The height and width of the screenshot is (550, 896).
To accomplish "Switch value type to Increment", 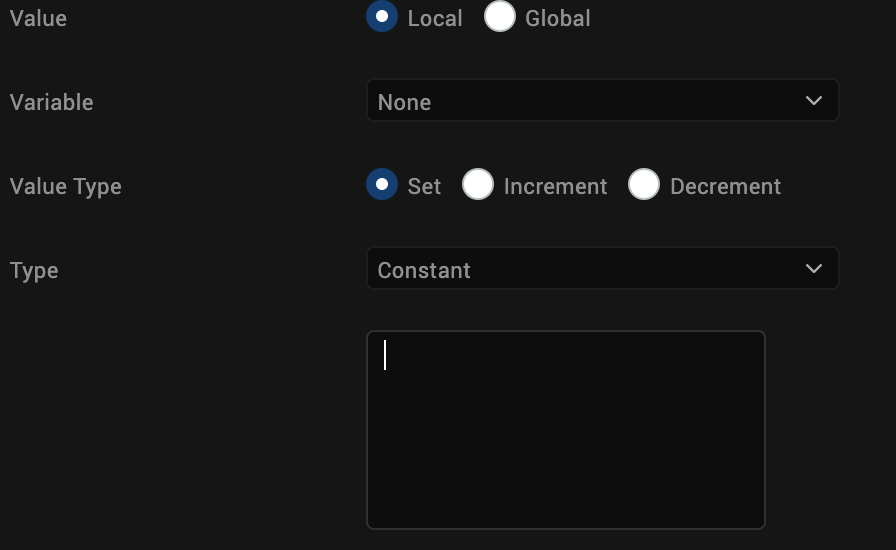I will point(478,185).
